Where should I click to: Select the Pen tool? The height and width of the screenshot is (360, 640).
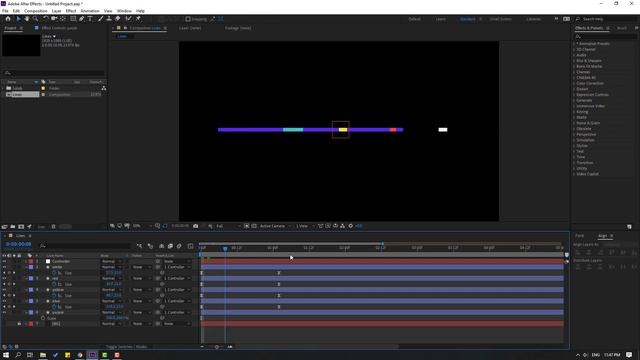[82, 19]
